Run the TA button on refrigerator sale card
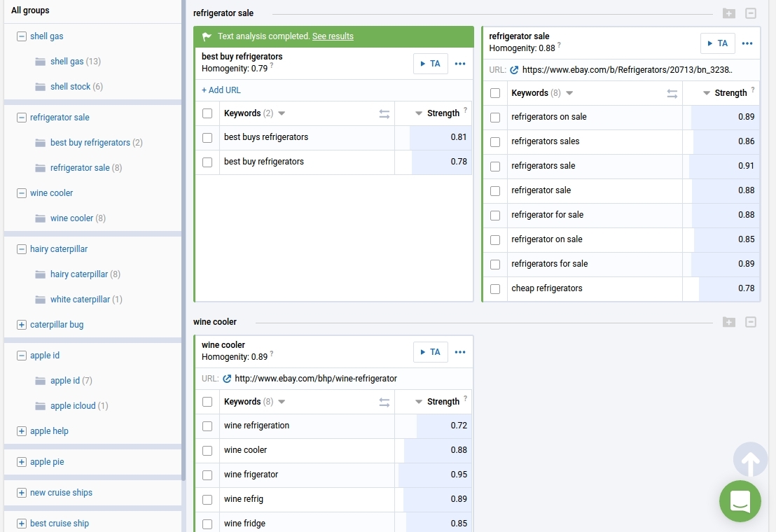 [718, 43]
